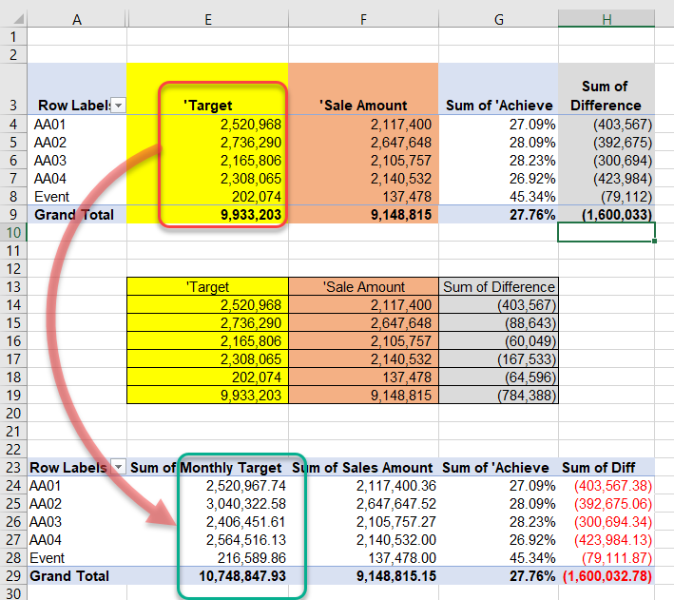Click row 9 header number
Screen dimensions: 674x600
14,214
